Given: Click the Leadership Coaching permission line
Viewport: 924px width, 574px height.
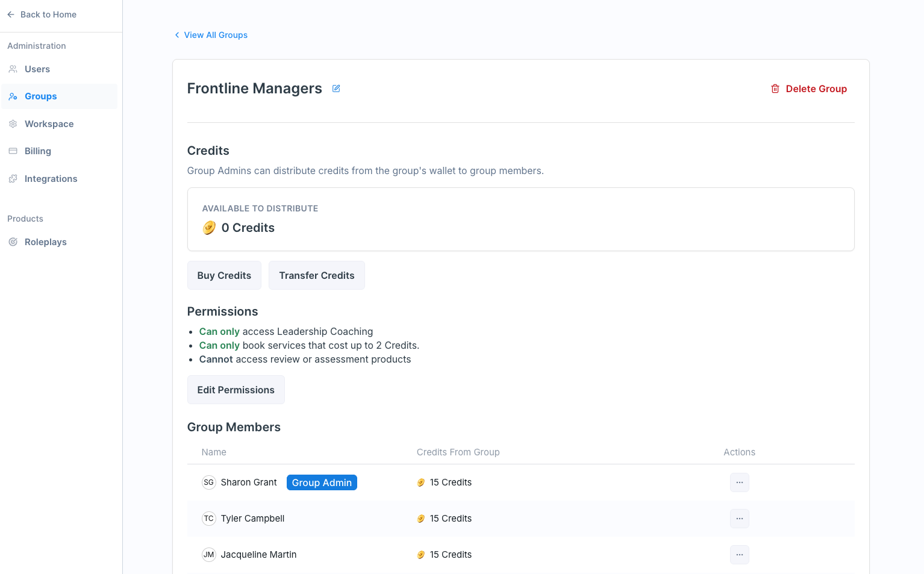Looking at the screenshot, I should click(286, 331).
